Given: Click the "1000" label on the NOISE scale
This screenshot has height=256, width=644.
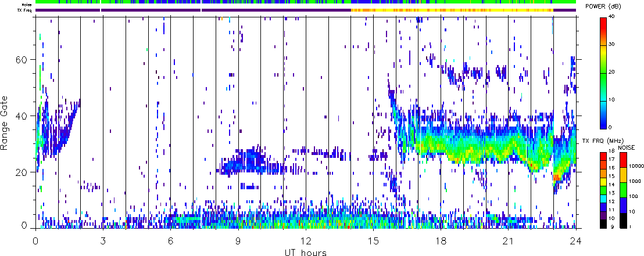Looking at the screenshot, I should pyautogui.click(x=635, y=181).
